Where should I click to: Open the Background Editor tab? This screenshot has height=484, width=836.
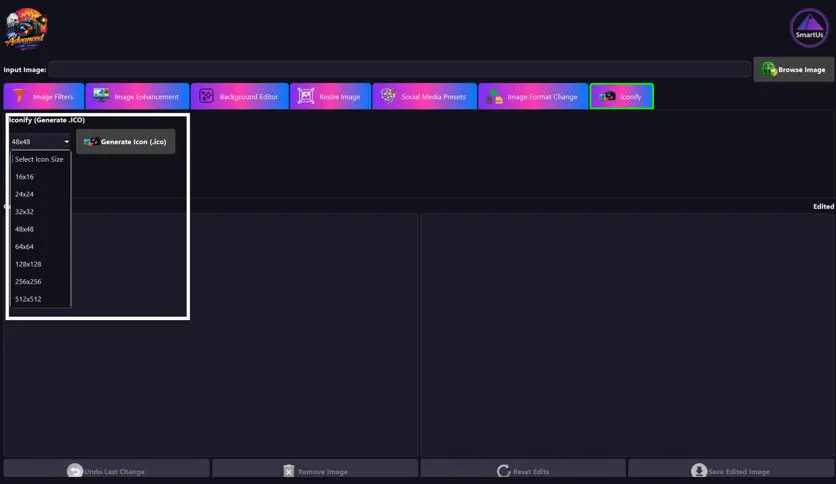click(x=240, y=96)
